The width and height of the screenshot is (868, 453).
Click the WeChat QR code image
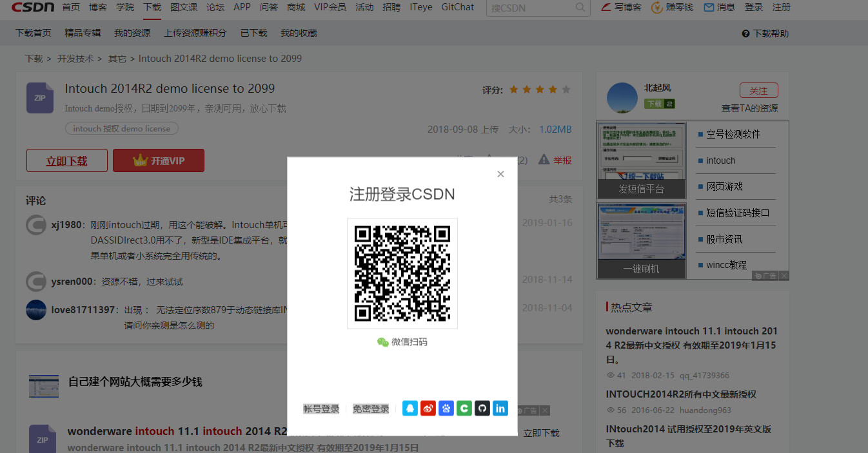402,273
